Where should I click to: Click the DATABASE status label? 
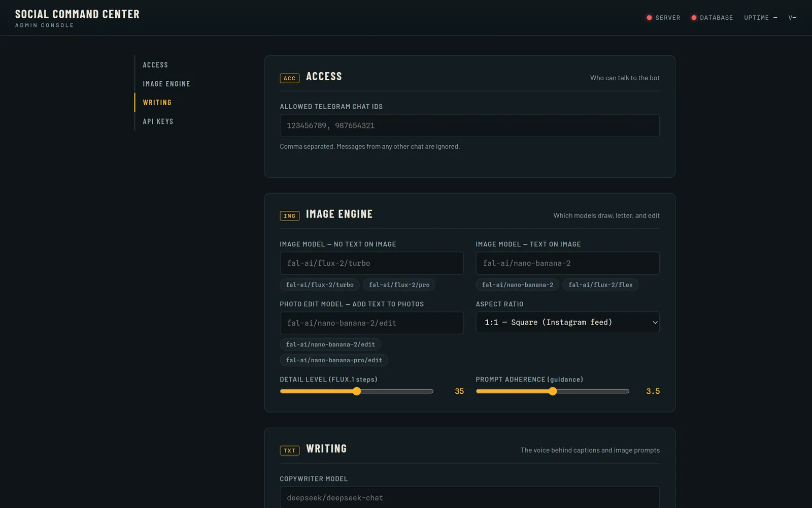pos(716,18)
